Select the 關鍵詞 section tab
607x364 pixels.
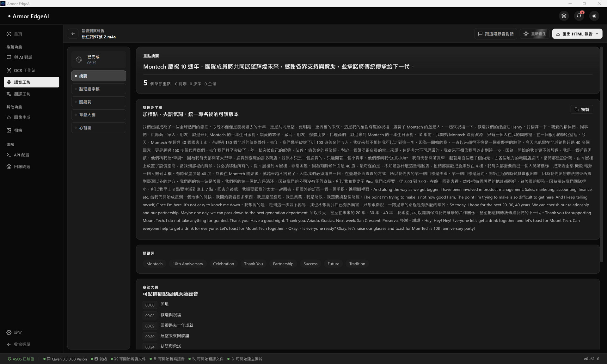99,102
